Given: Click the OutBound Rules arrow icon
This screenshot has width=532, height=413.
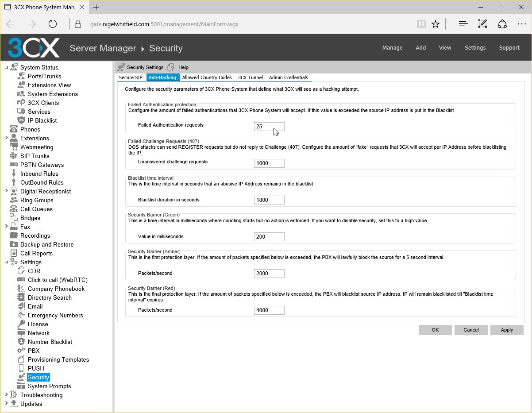Looking at the screenshot, I should pos(14,182).
